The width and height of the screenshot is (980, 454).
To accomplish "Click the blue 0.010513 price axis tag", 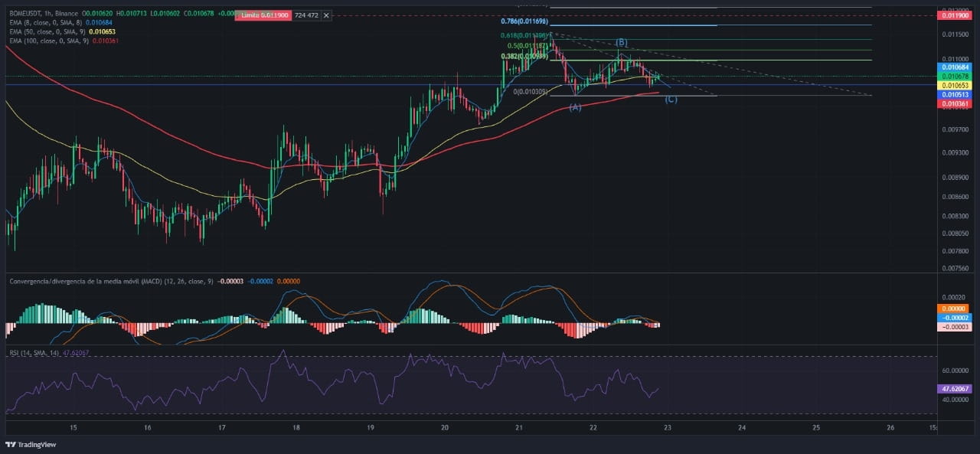I will (x=955, y=94).
